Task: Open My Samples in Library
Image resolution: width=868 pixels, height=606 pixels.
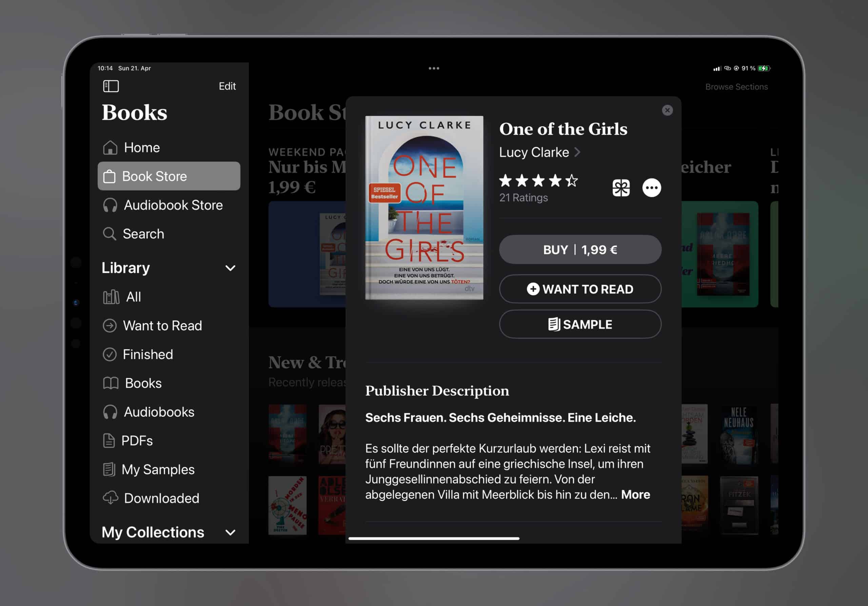Action: [x=169, y=470]
